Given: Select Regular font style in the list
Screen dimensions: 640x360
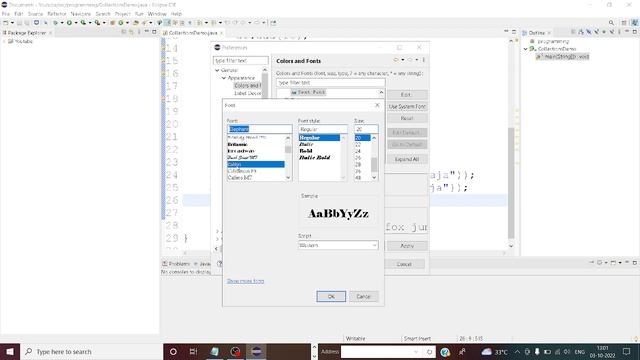Looking at the screenshot, I should point(319,138).
